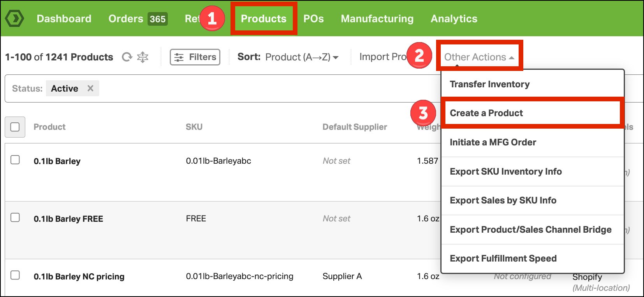Switch to the Products tab
The image size is (644, 297).
click(x=264, y=19)
